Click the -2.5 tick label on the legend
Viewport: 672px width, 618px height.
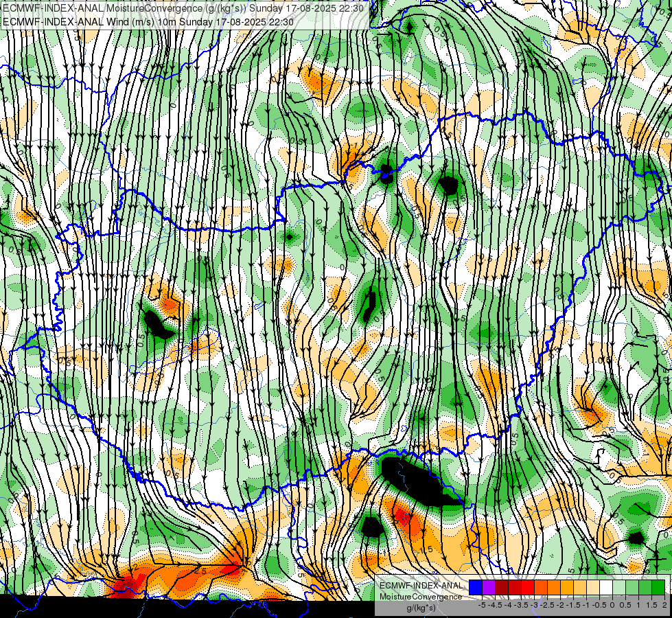547,605
